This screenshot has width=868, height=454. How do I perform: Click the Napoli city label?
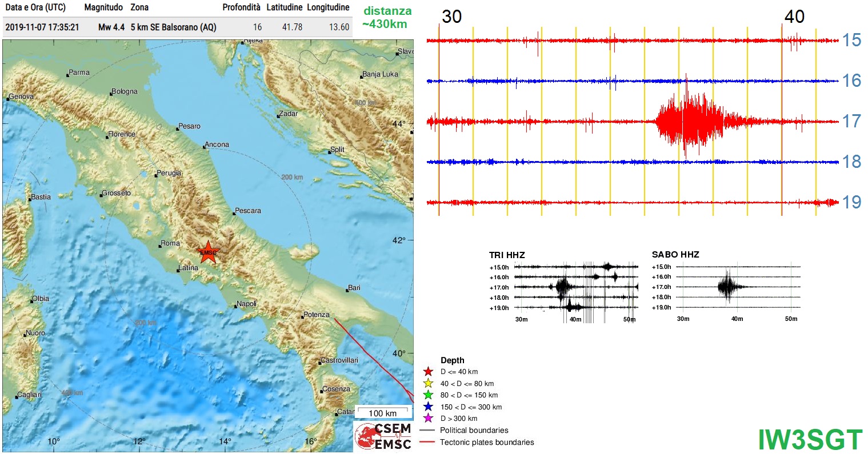[x=246, y=304]
